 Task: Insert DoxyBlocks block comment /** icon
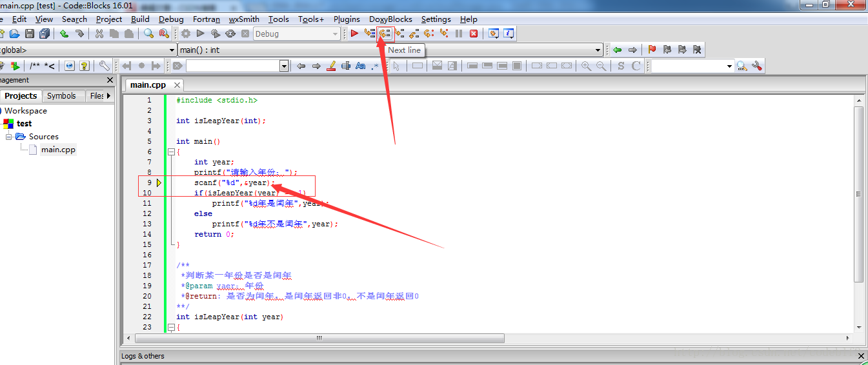pos(35,66)
